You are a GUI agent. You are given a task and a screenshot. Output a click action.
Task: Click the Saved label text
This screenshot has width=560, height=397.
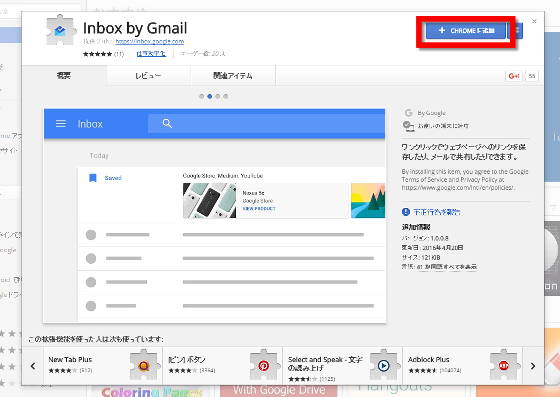pos(113,178)
